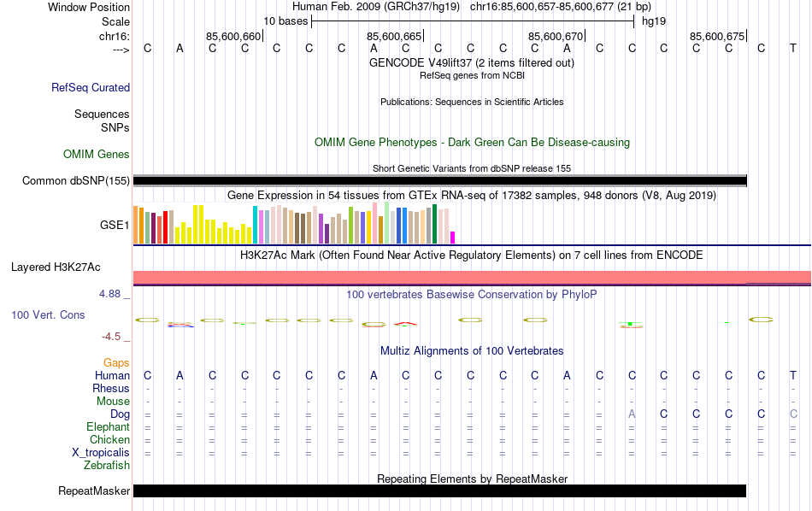812x511 pixels.
Task: Click the RefSeq Curated track label
Action: pyautogui.click(x=90, y=87)
